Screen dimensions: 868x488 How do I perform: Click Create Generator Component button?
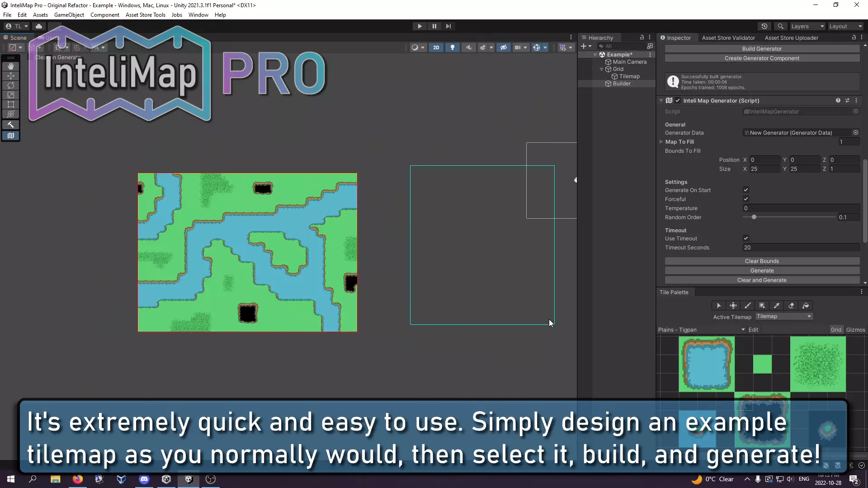point(762,58)
